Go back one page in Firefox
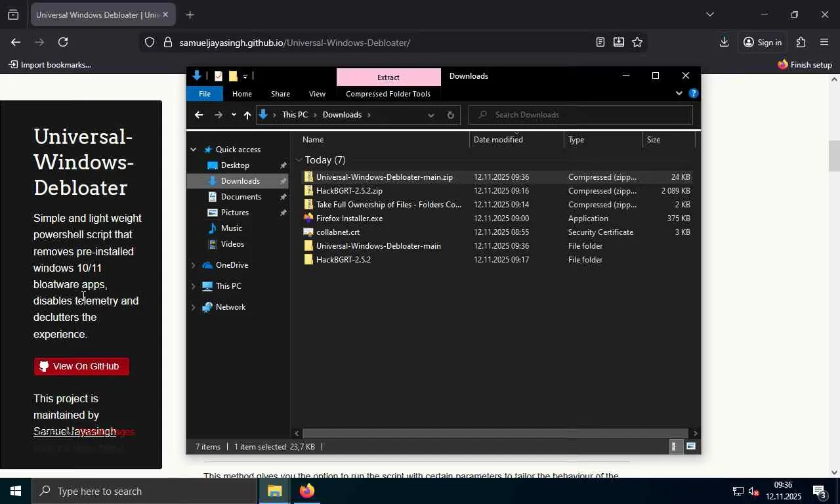 [16, 42]
